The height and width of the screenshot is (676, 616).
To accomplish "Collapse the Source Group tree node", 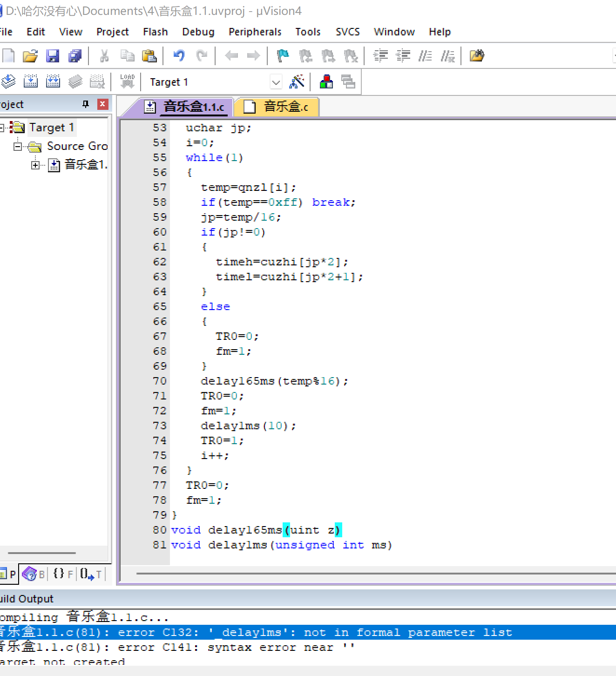I will [18, 146].
